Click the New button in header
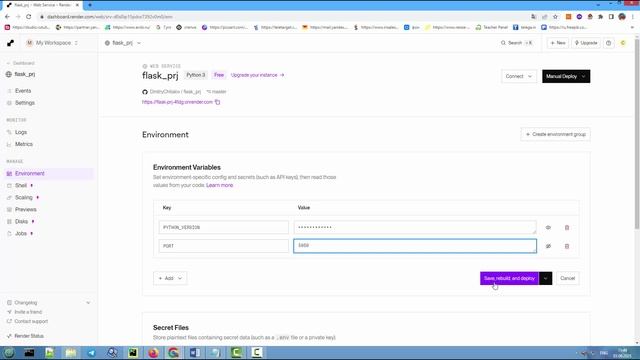 [x=558, y=43]
